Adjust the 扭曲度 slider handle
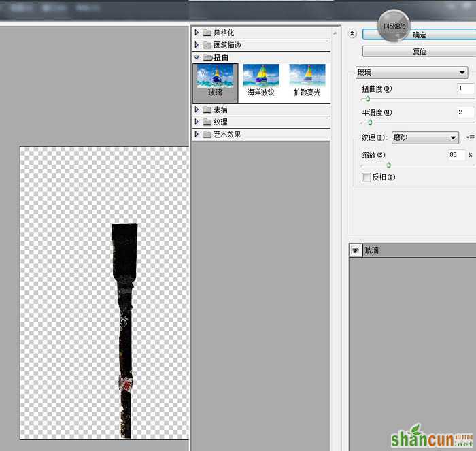This screenshot has height=451, width=476. point(367,99)
